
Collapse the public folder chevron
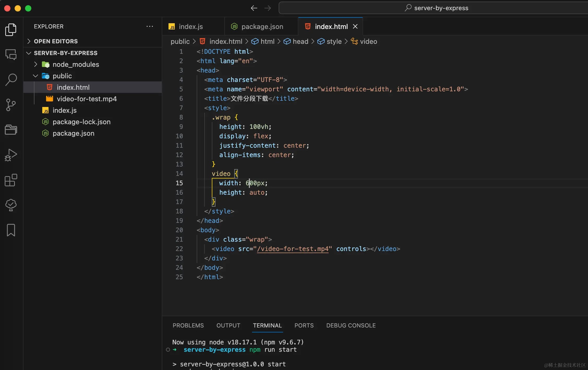pos(35,76)
